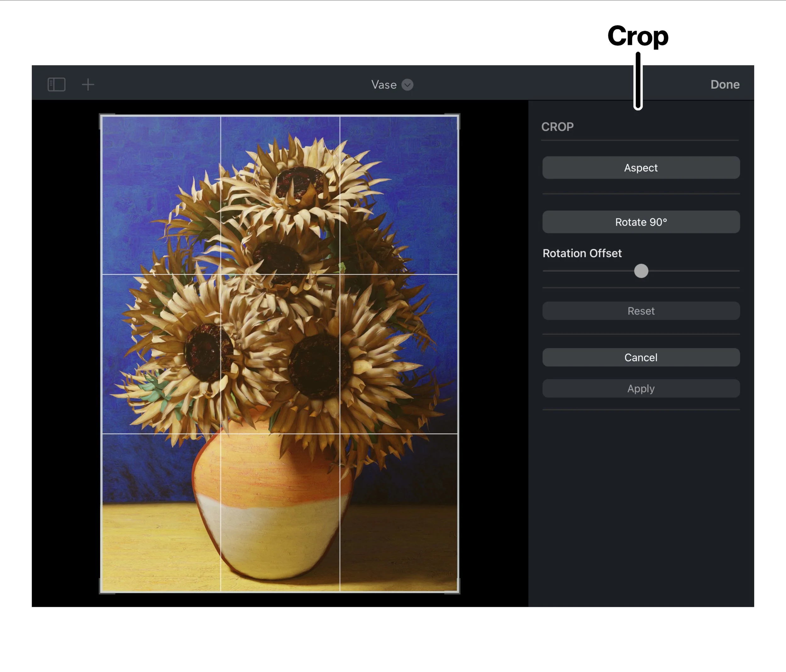Click the top-right crop corner handle
This screenshot has height=672, width=786.
[x=458, y=116]
